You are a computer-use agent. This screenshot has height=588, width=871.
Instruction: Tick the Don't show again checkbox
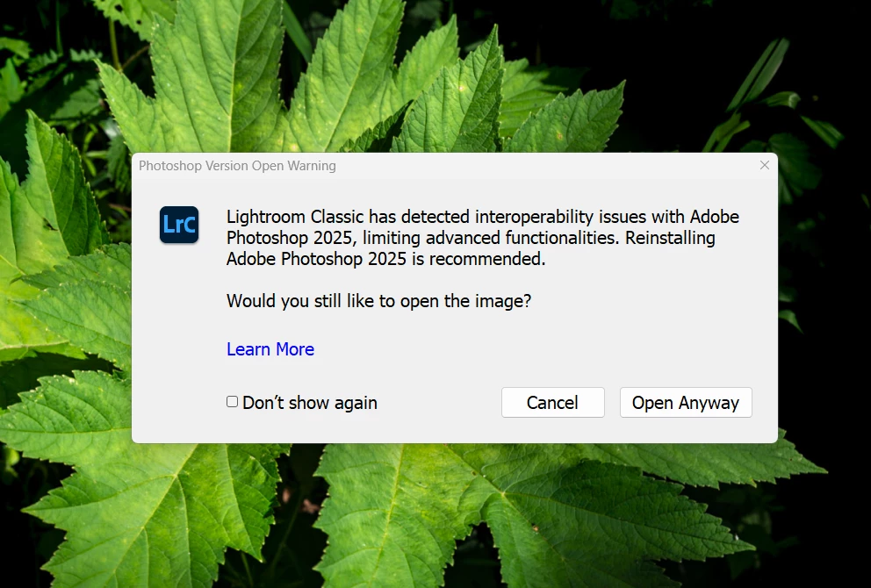[x=232, y=401]
